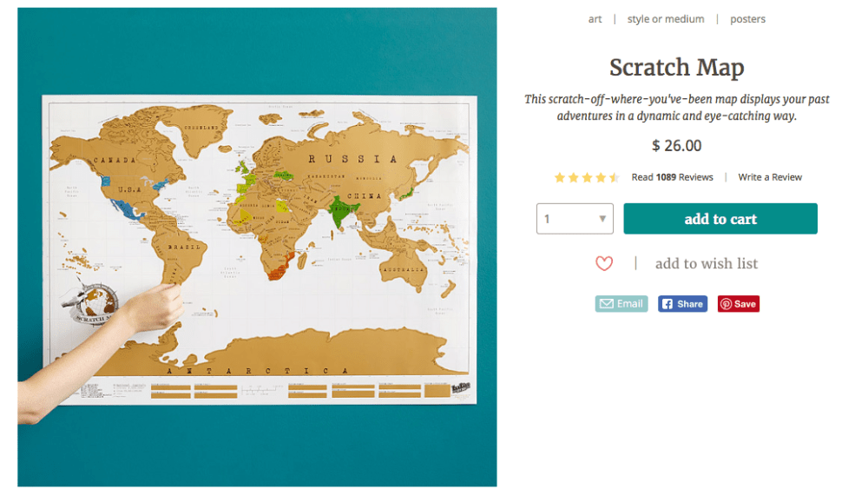Click the Facebook logo on Share button
This screenshot has height=496, width=868.
[667, 304]
